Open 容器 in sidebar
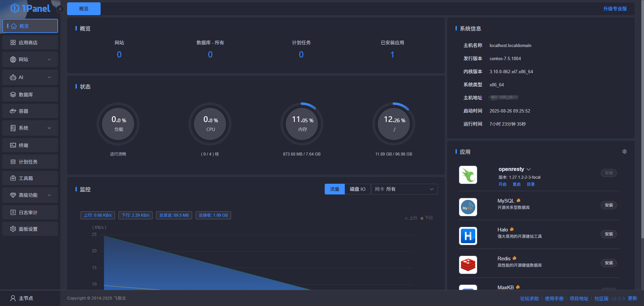The image size is (644, 306). [x=30, y=111]
